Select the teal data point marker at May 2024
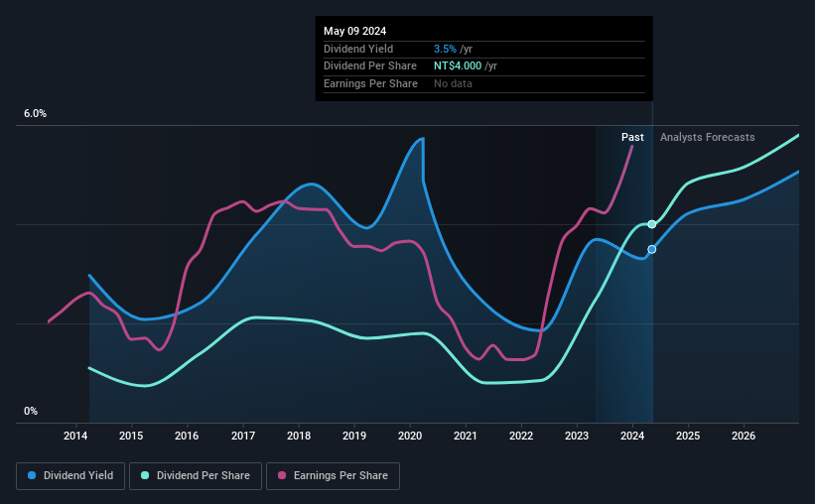The height and width of the screenshot is (504, 815). (652, 224)
